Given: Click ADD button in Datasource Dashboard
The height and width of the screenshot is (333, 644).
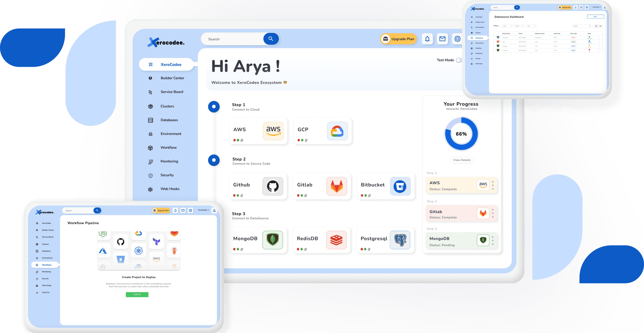Looking at the screenshot, I should coord(595,17).
